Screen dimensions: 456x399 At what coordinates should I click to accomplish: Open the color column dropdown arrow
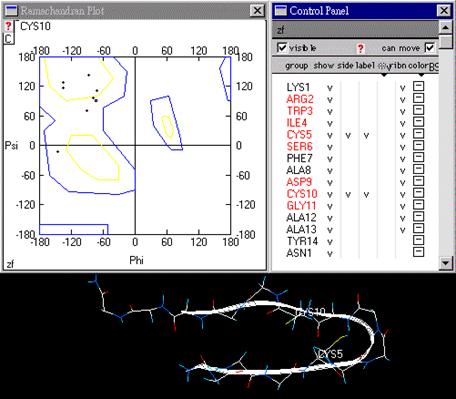point(421,75)
